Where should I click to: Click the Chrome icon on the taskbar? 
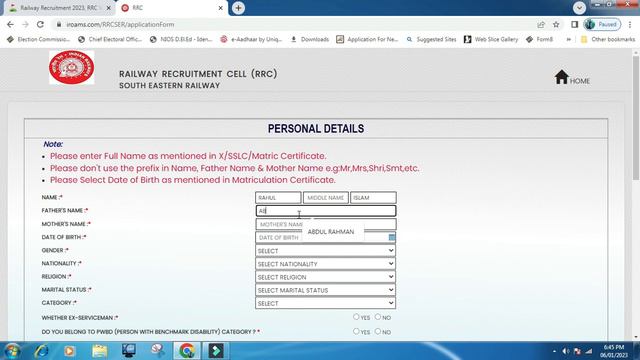[x=187, y=351]
